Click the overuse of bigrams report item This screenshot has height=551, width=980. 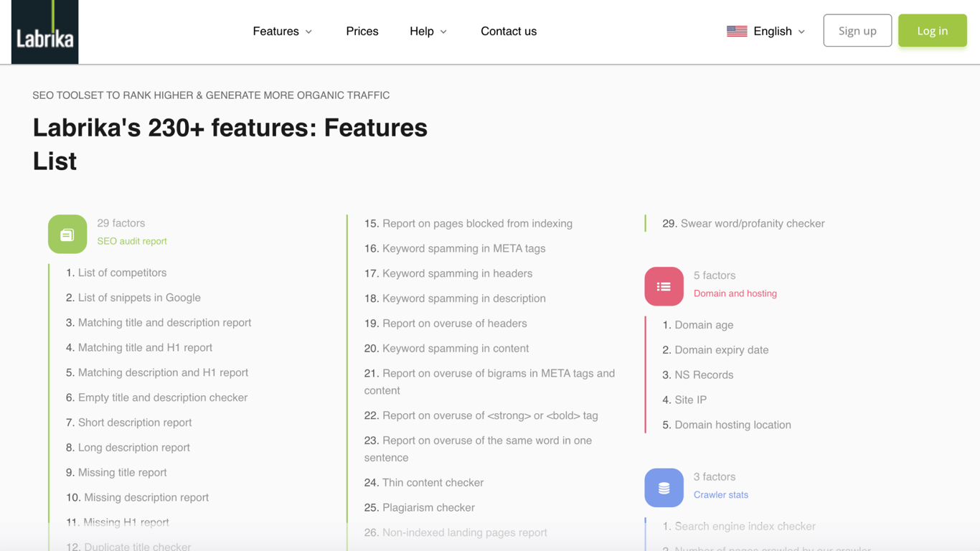489,382
